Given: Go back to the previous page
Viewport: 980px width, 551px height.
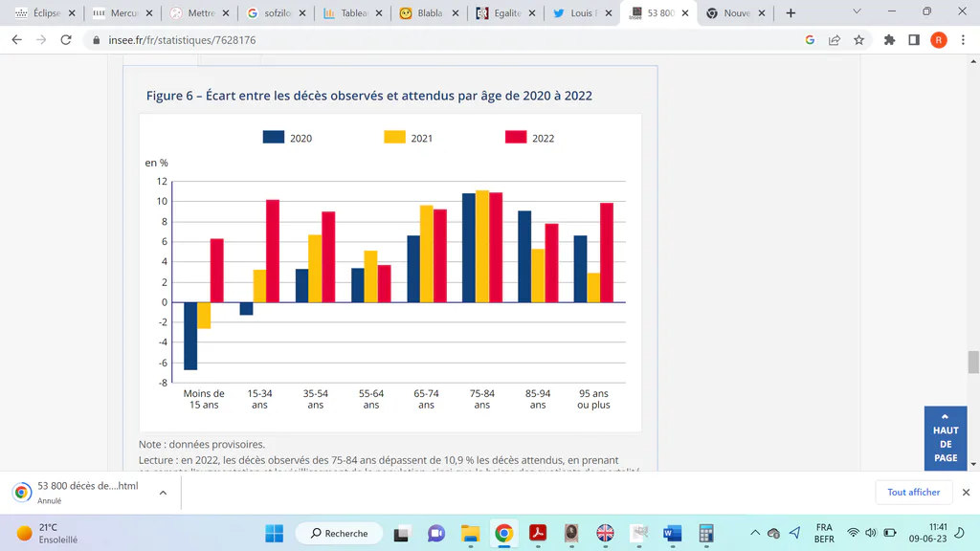Looking at the screenshot, I should click(x=17, y=40).
